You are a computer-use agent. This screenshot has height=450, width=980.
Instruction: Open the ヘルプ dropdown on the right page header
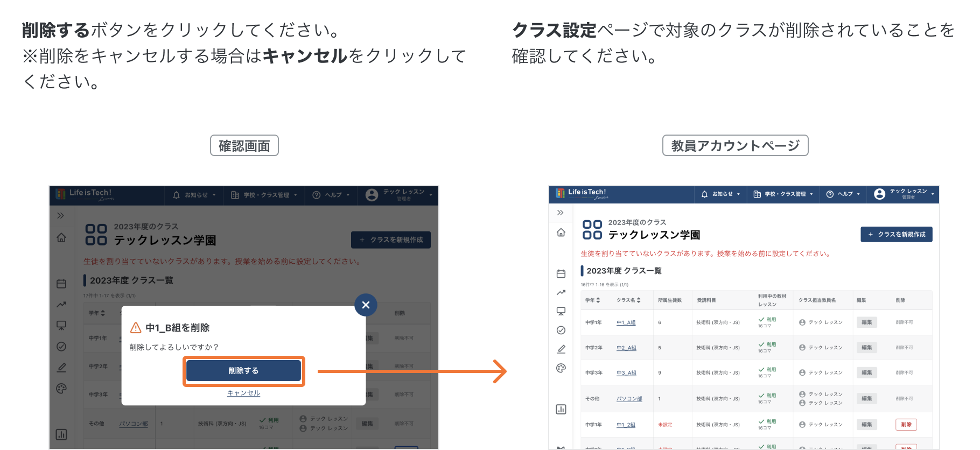click(843, 194)
